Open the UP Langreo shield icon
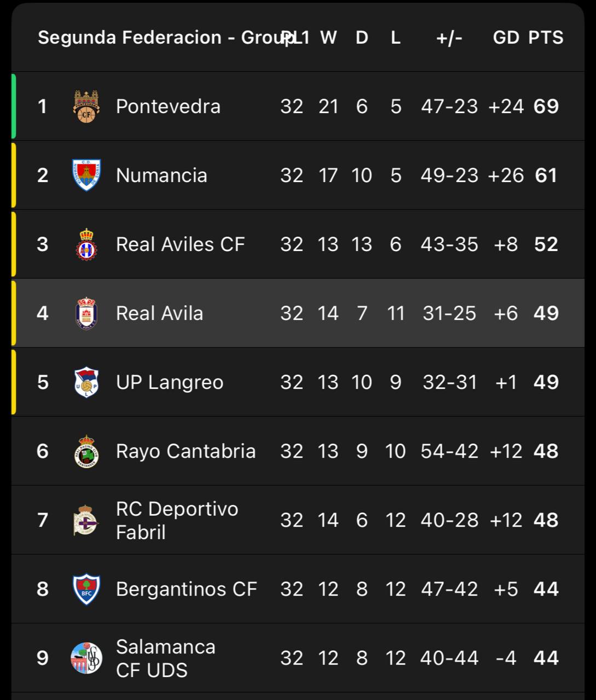 point(86,382)
